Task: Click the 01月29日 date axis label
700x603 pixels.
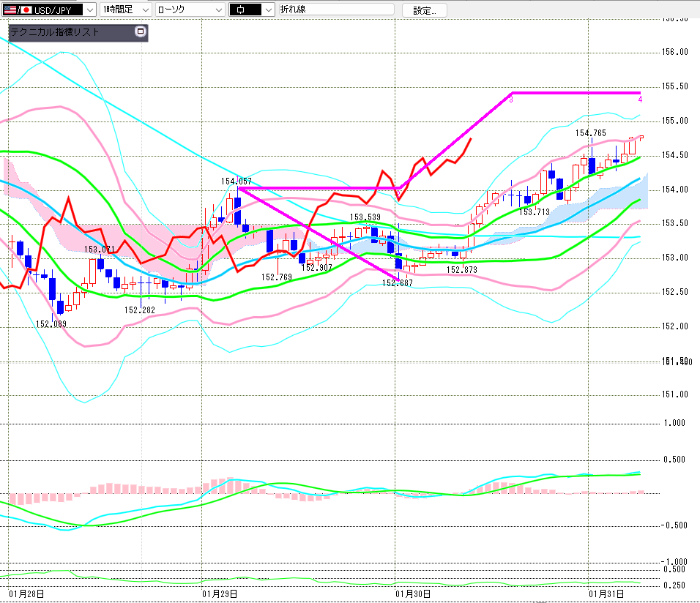Action: [x=219, y=593]
